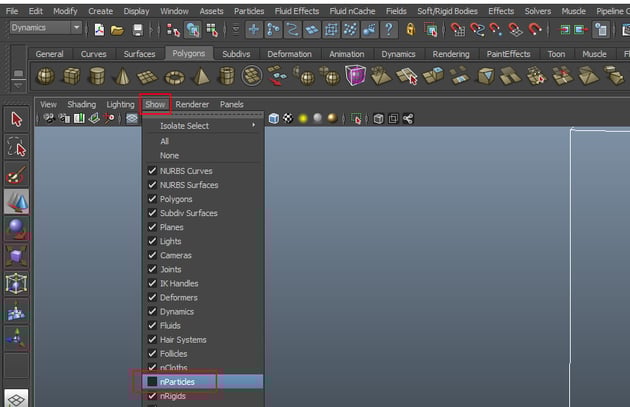Select the Lasso tool

pos(16,147)
